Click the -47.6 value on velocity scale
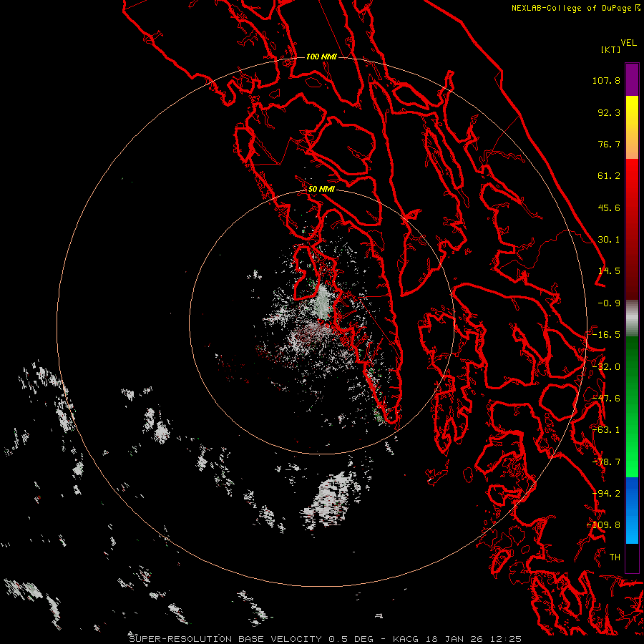Screen dimensions: 644x644 click(x=606, y=399)
